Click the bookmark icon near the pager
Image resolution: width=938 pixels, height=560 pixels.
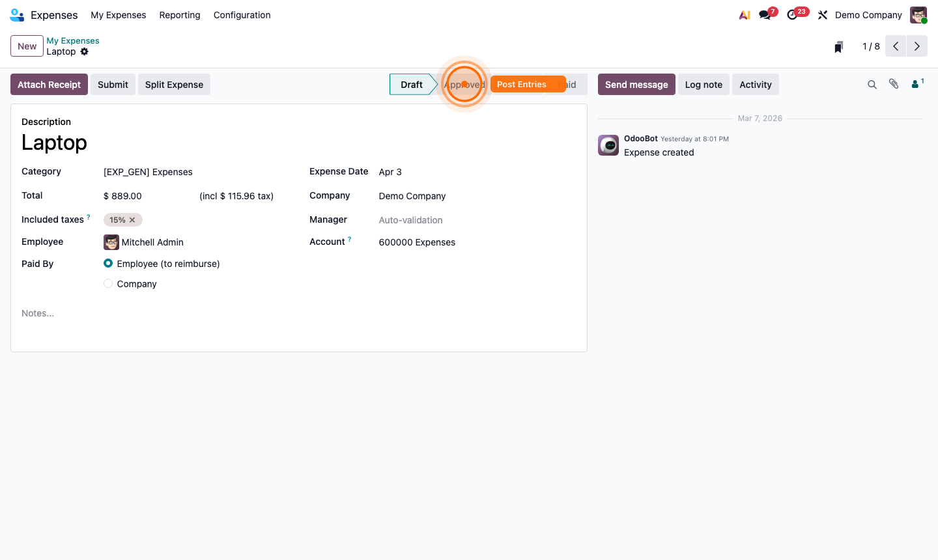(x=838, y=46)
